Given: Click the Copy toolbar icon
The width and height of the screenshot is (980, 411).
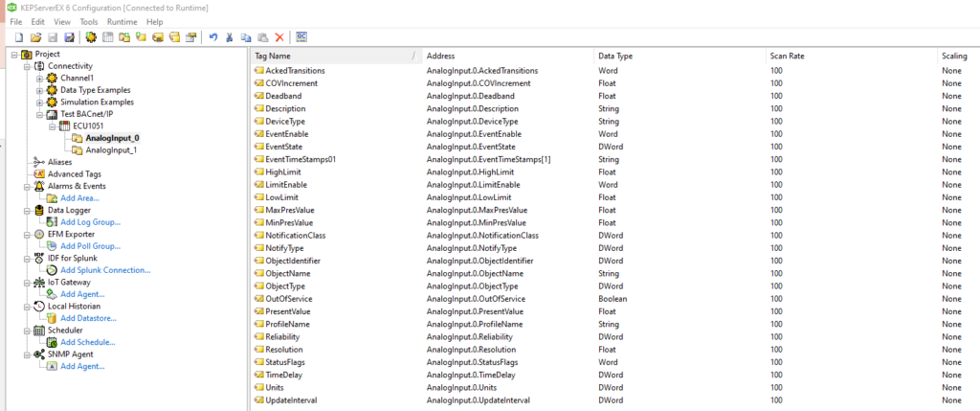Looking at the screenshot, I should (x=246, y=37).
